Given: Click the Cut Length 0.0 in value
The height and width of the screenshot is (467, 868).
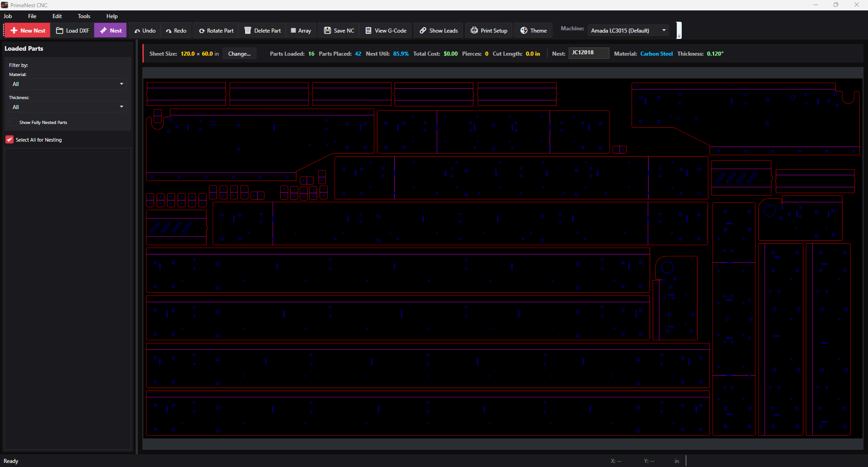Looking at the screenshot, I should [533, 53].
